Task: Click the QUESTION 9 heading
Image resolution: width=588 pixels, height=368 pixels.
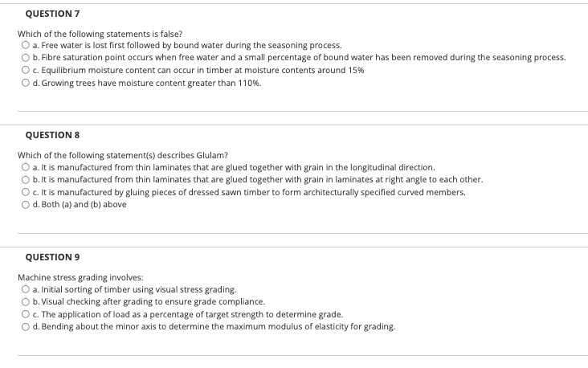Action: 52,257
